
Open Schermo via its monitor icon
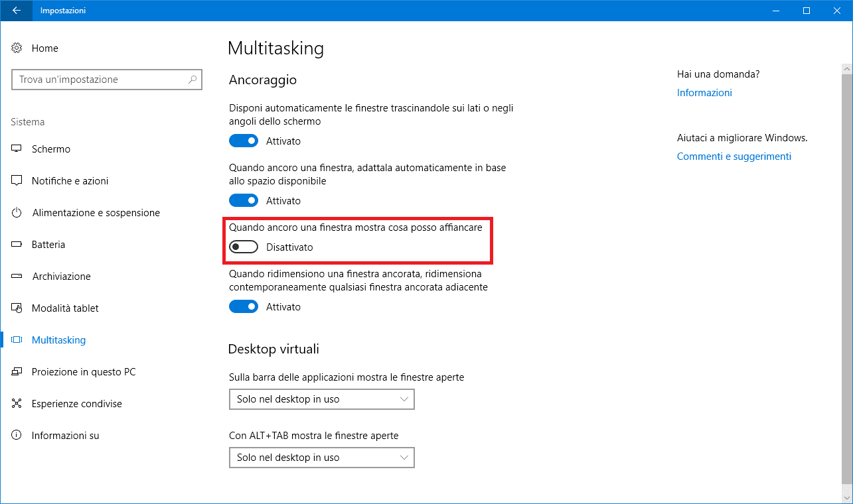(x=17, y=149)
